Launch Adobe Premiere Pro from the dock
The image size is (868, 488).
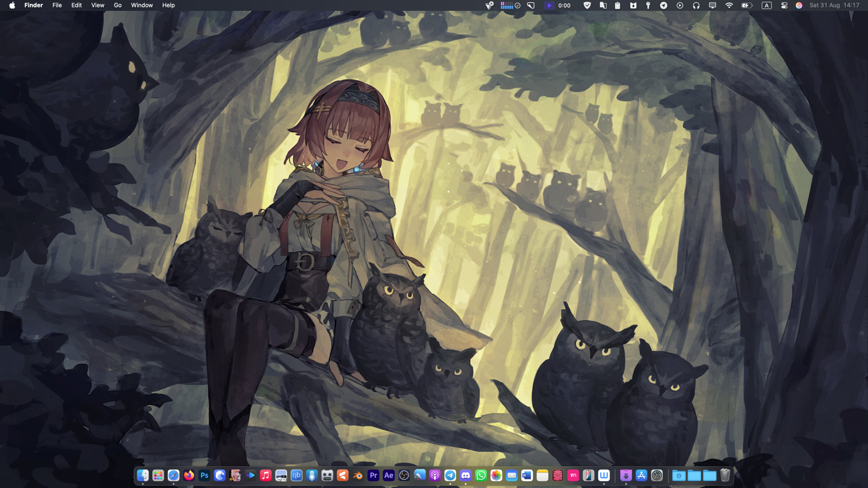[x=373, y=475]
